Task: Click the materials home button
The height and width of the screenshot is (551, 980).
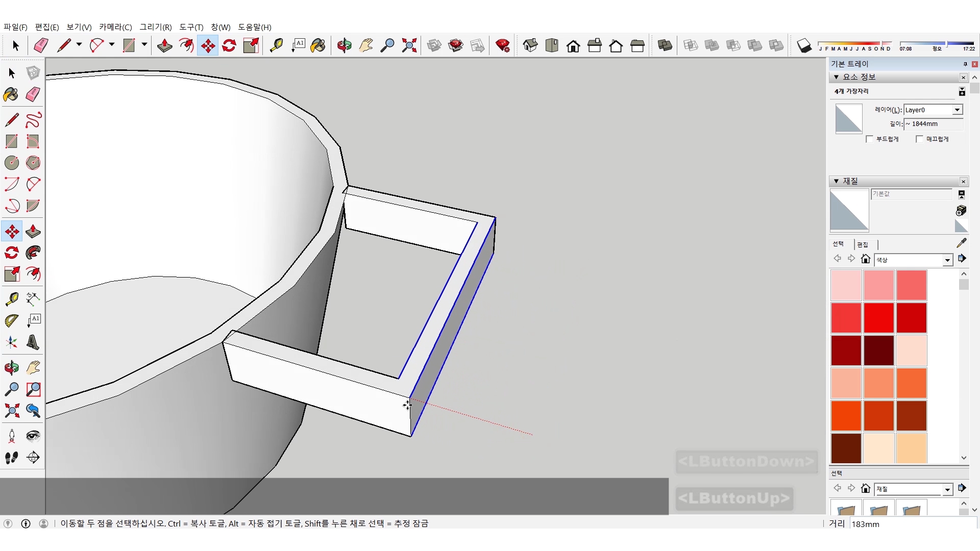Action: point(865,259)
